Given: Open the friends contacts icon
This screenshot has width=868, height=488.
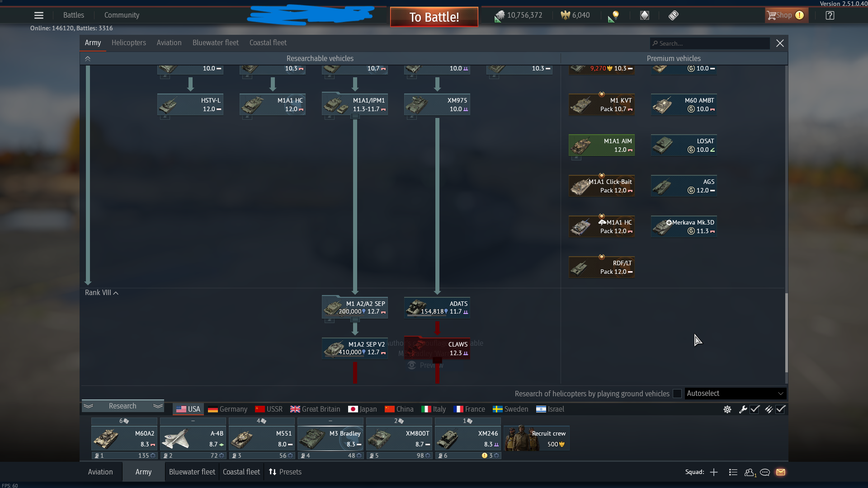Looking at the screenshot, I should tap(750, 472).
